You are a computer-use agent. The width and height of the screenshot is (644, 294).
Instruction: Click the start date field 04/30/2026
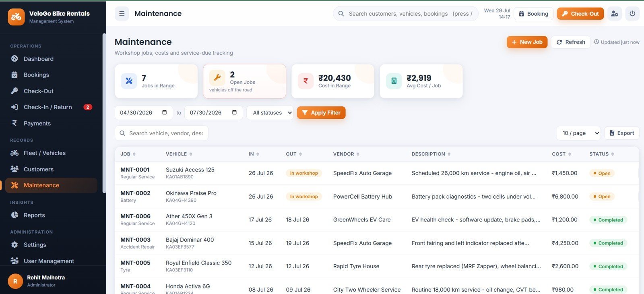(144, 113)
